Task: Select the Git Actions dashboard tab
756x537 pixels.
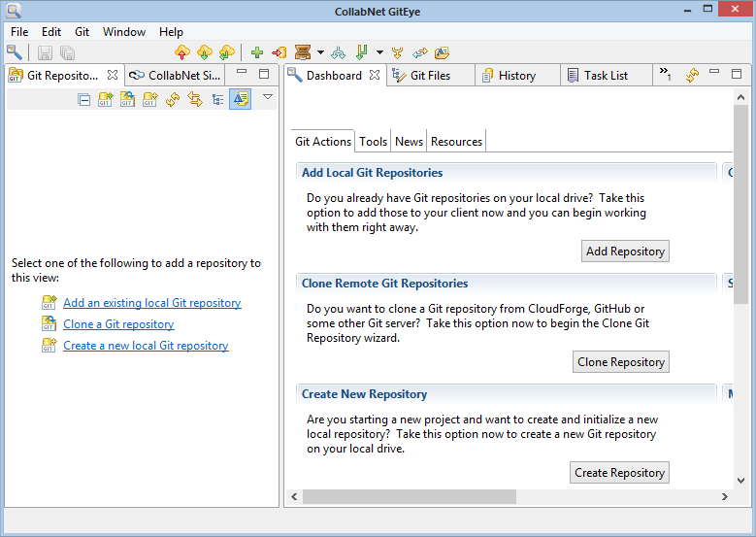Action: [x=323, y=142]
